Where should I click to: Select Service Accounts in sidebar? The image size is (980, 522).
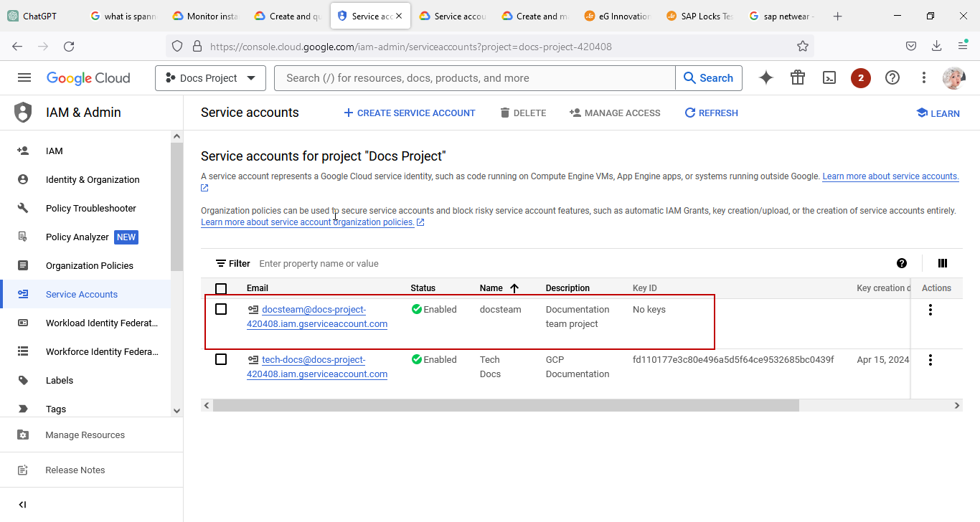pos(85,294)
